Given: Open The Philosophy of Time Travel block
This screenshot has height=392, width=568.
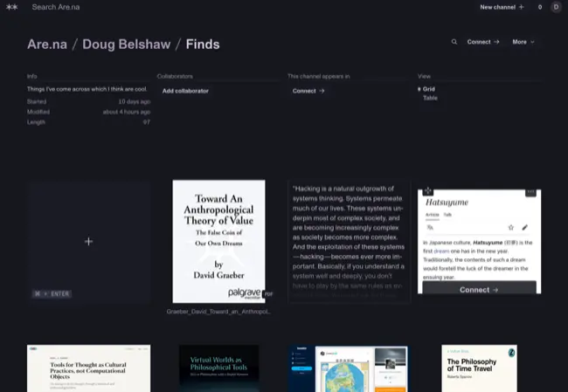Looking at the screenshot, I should (x=479, y=368).
